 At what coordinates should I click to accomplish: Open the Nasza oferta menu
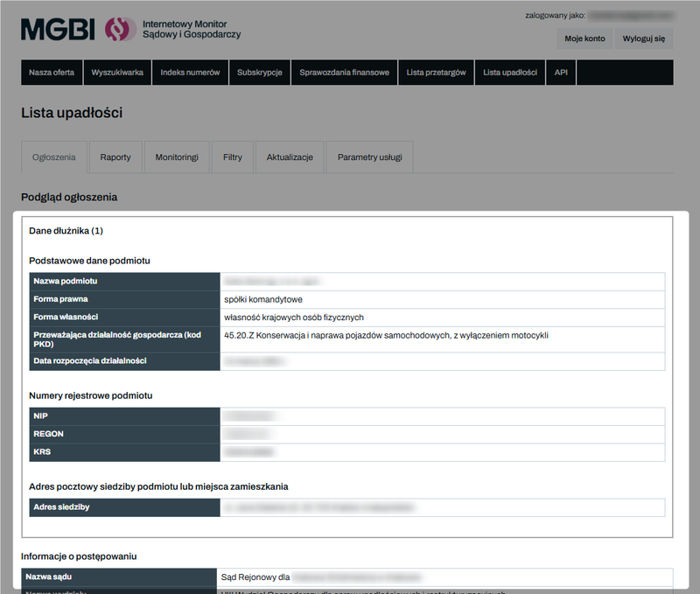tap(52, 73)
